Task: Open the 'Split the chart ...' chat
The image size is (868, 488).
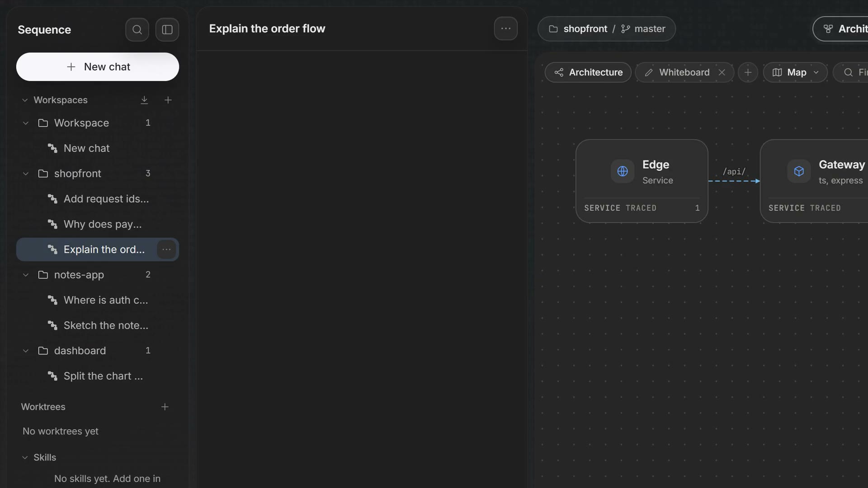Action: (98, 376)
